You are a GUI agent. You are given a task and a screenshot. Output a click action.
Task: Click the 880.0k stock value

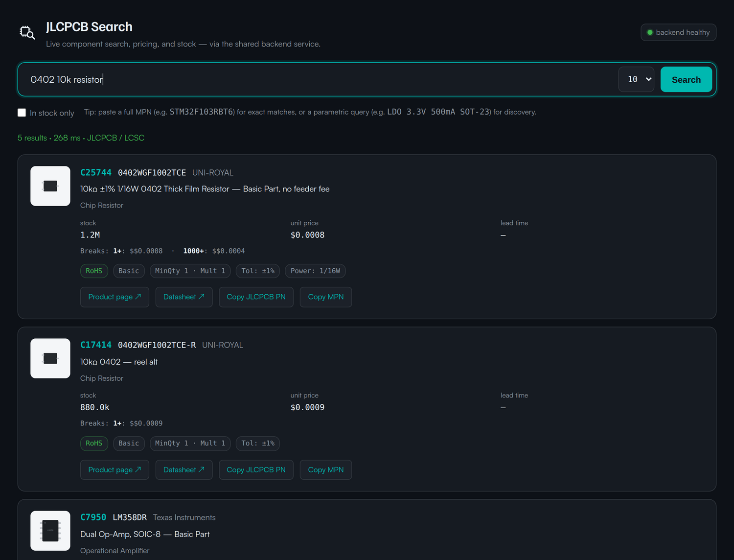pyautogui.click(x=95, y=407)
